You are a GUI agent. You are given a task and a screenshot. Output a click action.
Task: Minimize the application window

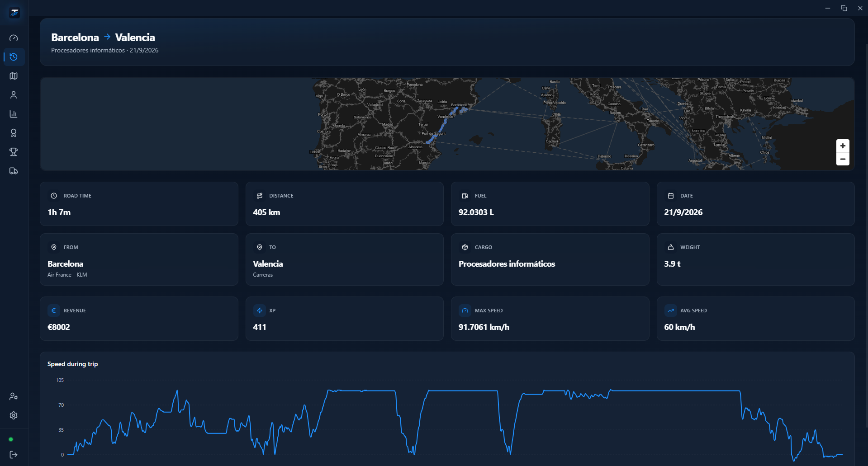point(828,8)
